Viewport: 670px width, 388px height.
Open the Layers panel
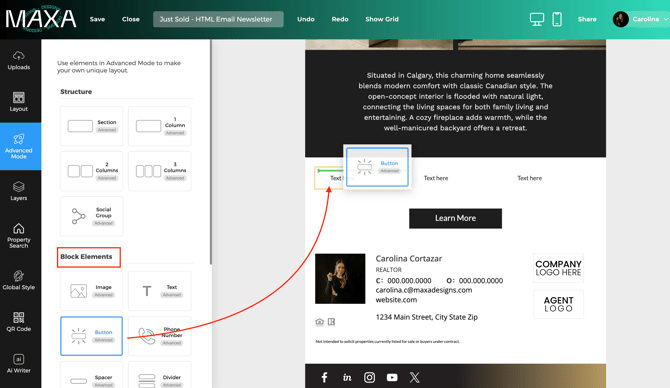tap(19, 191)
